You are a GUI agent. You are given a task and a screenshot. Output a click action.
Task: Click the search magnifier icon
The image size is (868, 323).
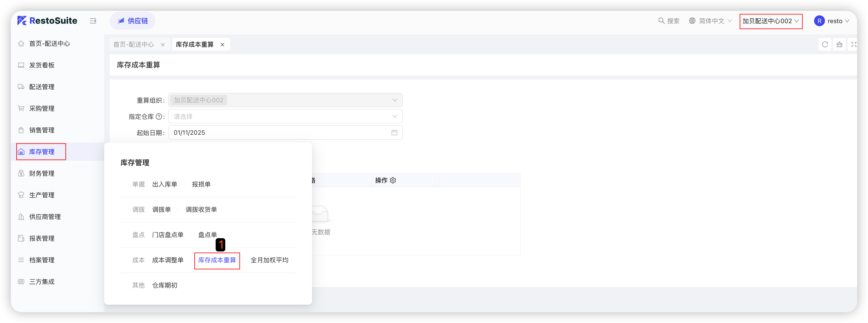[661, 21]
